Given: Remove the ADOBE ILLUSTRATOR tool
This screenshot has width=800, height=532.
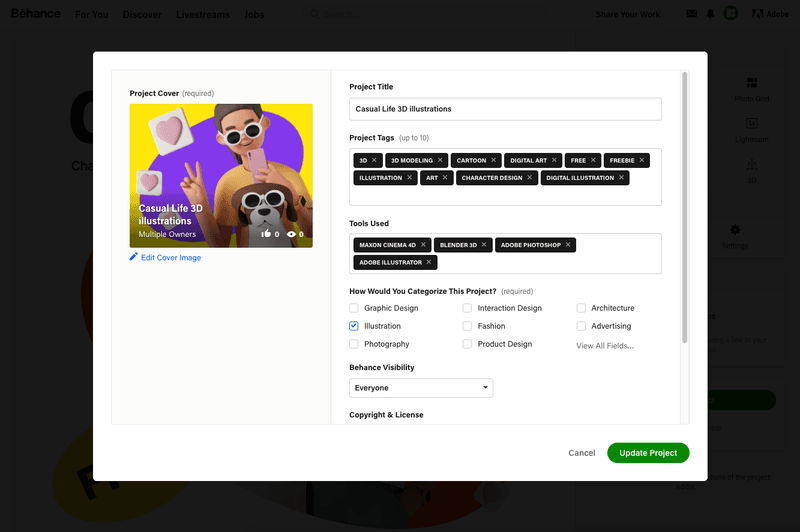Looking at the screenshot, I should (x=429, y=262).
